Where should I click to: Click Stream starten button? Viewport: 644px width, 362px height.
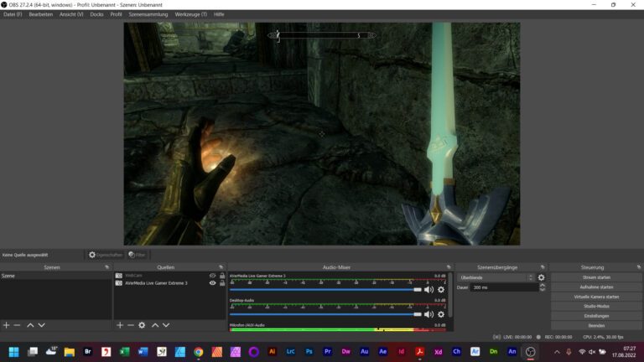pyautogui.click(x=596, y=277)
